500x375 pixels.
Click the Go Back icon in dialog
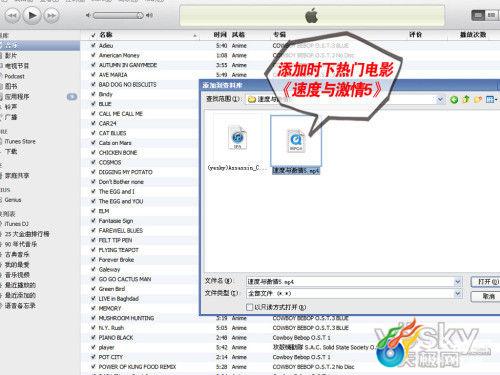coord(454,99)
